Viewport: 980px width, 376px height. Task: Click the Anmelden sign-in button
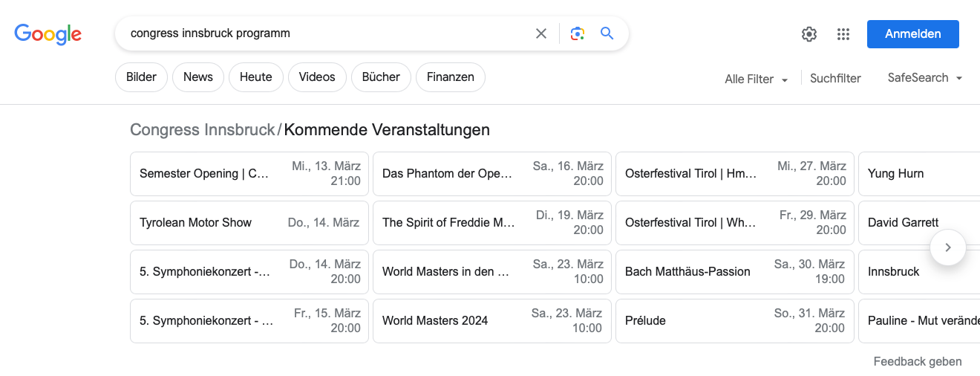click(x=912, y=34)
